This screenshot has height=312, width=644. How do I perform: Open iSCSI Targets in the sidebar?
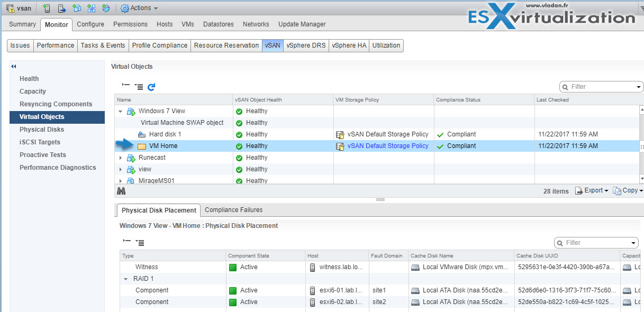click(x=40, y=142)
